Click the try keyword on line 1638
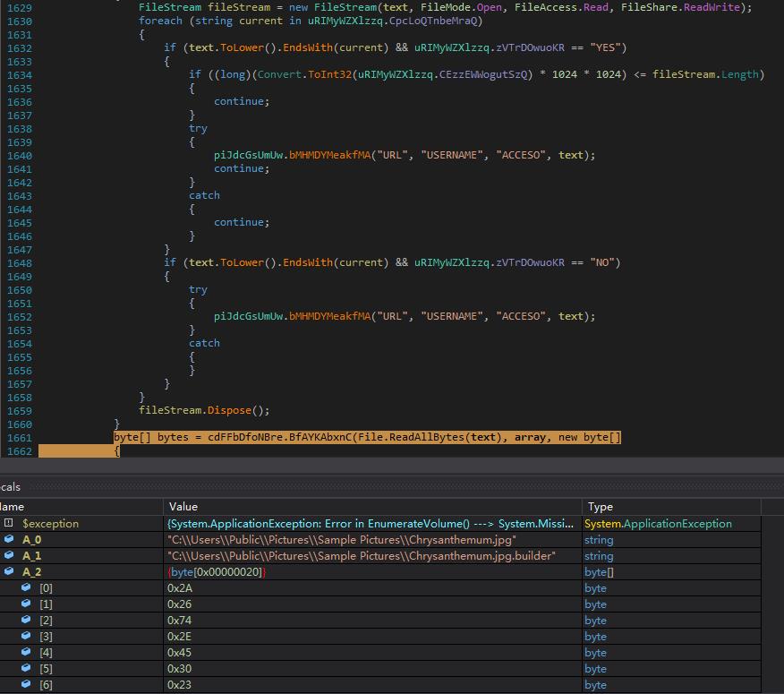Screen dimensions: 784x694 tap(198, 129)
